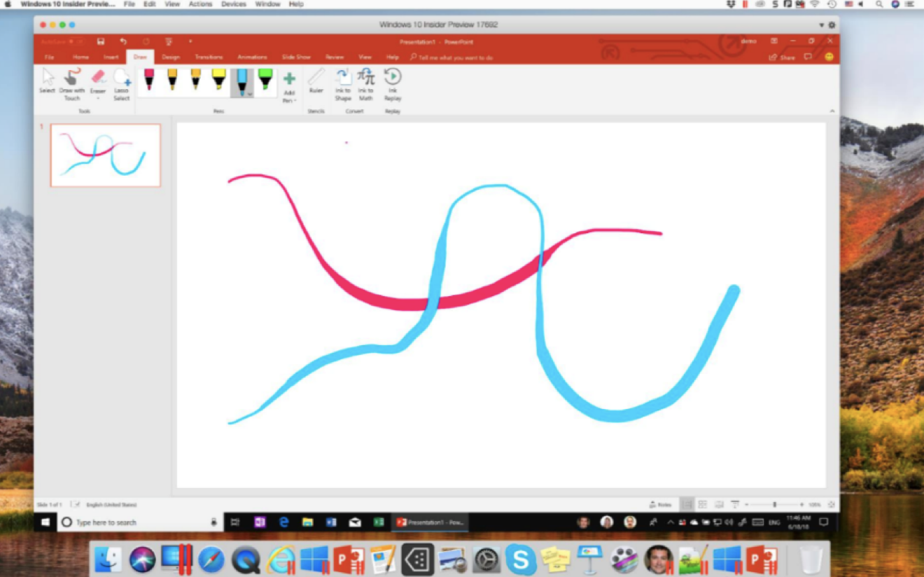Click the Share button
Viewport: 924px width, 577px height.
pos(783,57)
